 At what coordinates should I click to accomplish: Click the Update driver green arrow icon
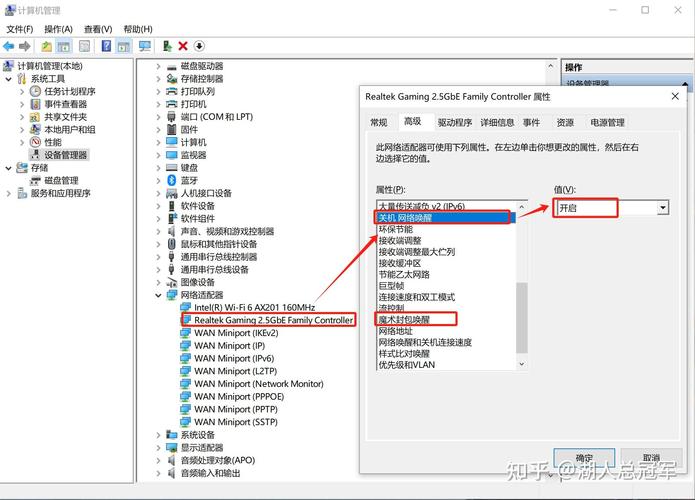tap(167, 46)
